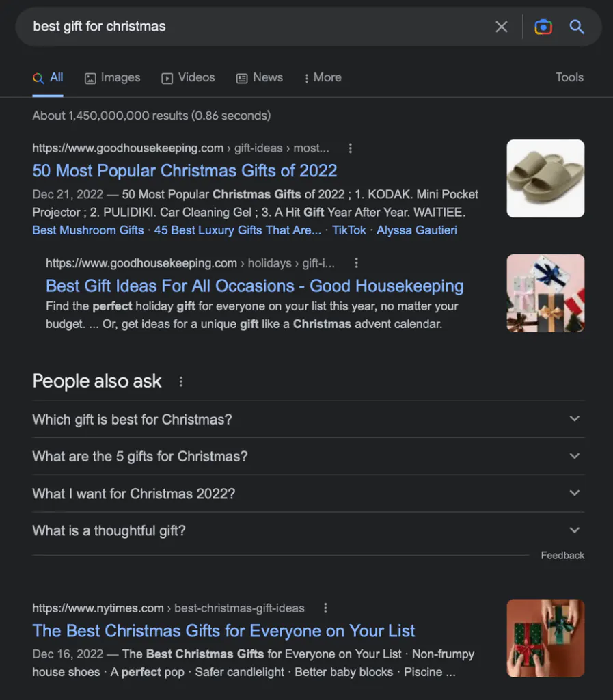Open three-dot menu beside goodhousekeeping holidays URL
The image size is (613, 700).
click(x=356, y=263)
